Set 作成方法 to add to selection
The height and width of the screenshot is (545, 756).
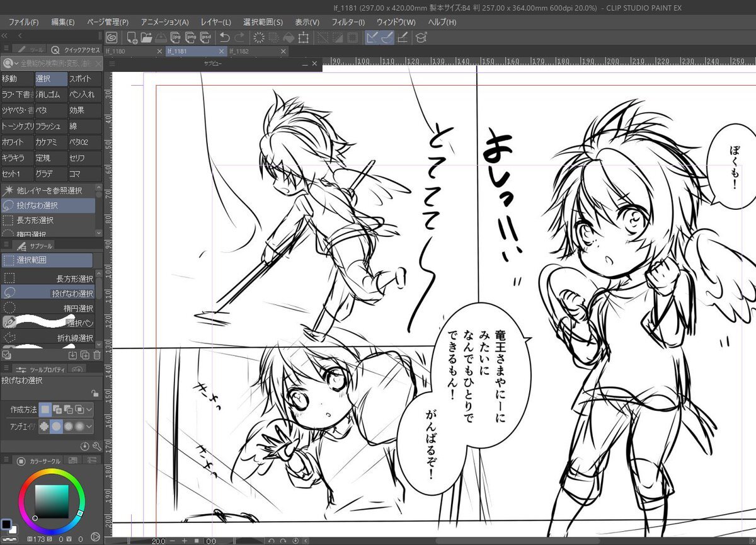click(x=57, y=410)
